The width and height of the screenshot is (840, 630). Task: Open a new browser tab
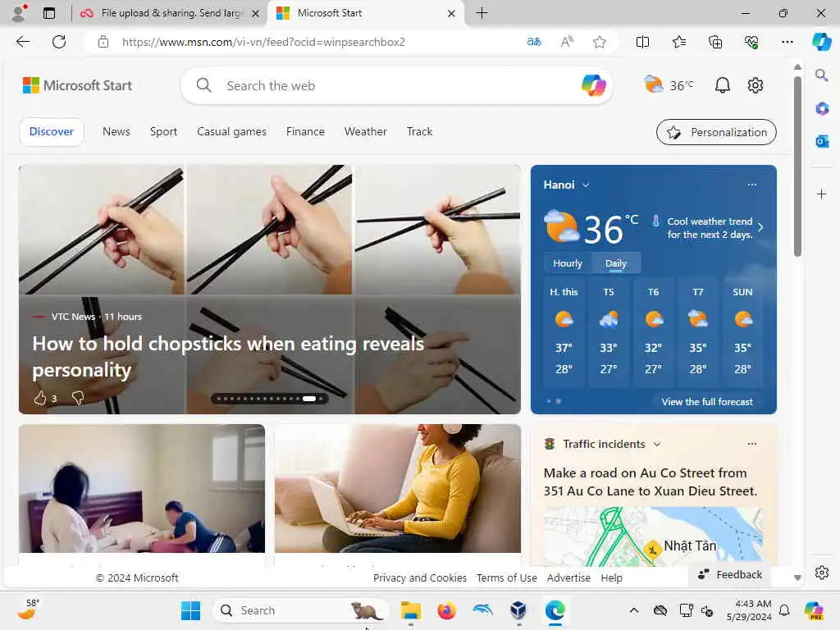[x=482, y=13]
